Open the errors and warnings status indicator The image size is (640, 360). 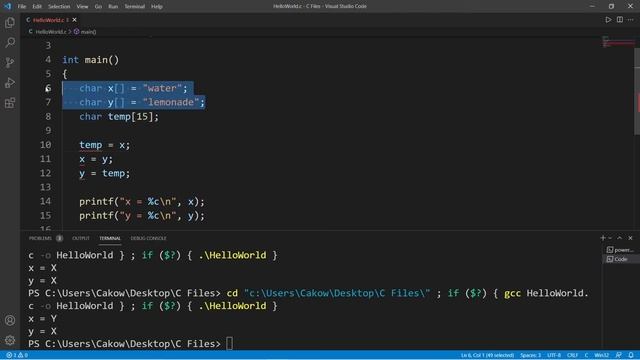coord(17,355)
